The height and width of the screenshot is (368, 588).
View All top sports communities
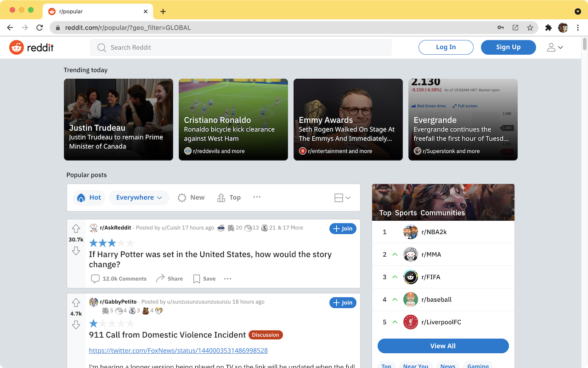(x=443, y=346)
